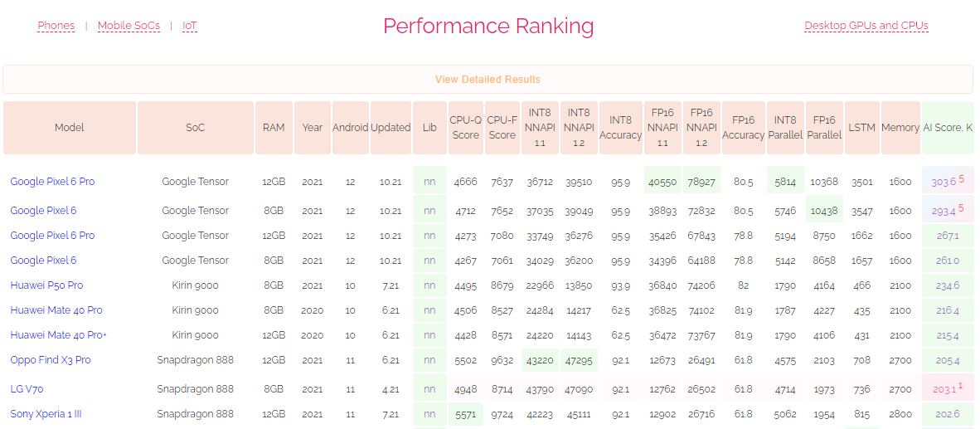Open the Huawei Mate 40 Pro+ link
This screenshot has width=980, height=429.
click(58, 335)
